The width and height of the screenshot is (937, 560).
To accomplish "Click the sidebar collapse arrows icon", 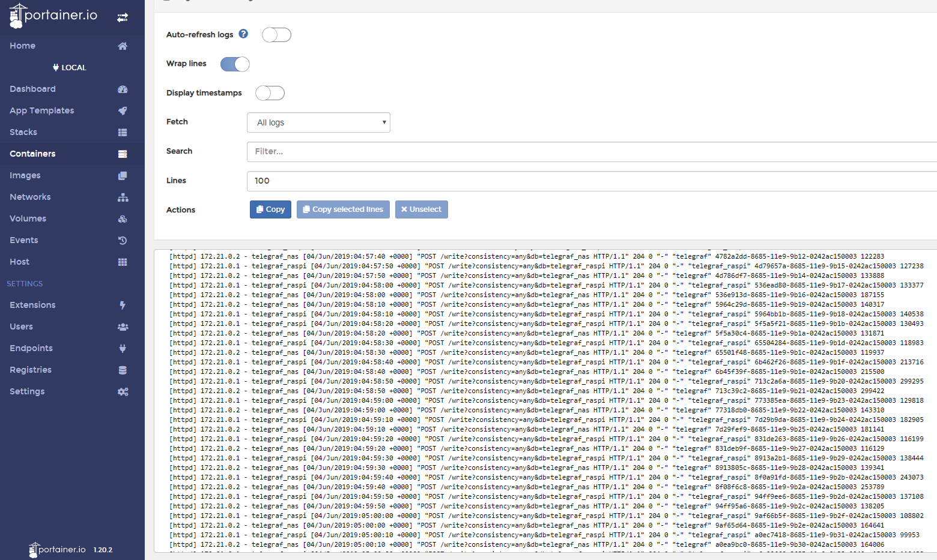I will 123,17.
